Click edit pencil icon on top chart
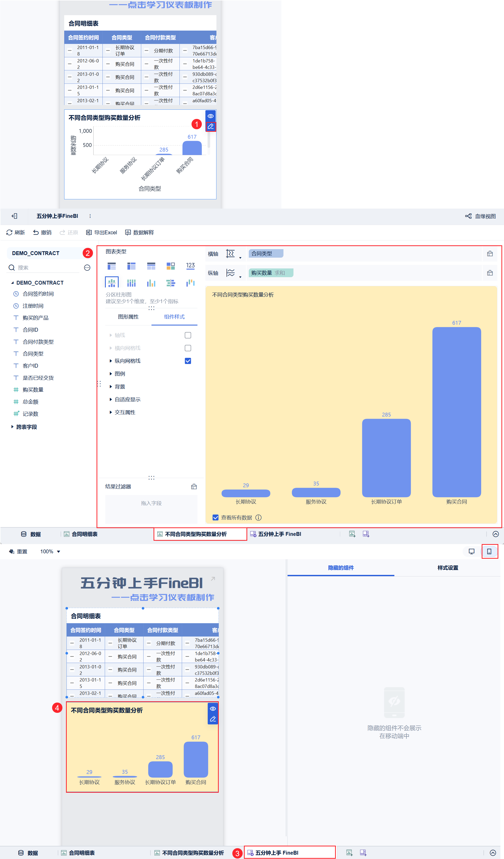 coord(211,126)
